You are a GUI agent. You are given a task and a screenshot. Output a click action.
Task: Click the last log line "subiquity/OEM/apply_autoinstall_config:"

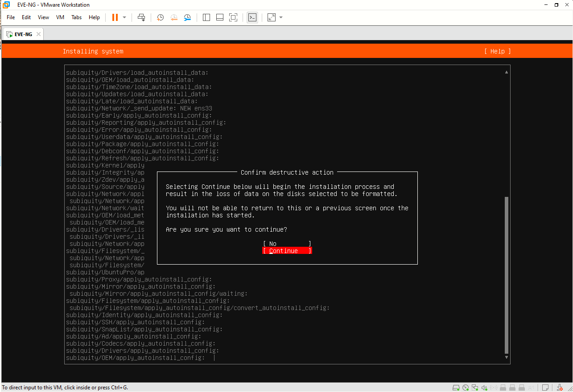click(x=136, y=358)
